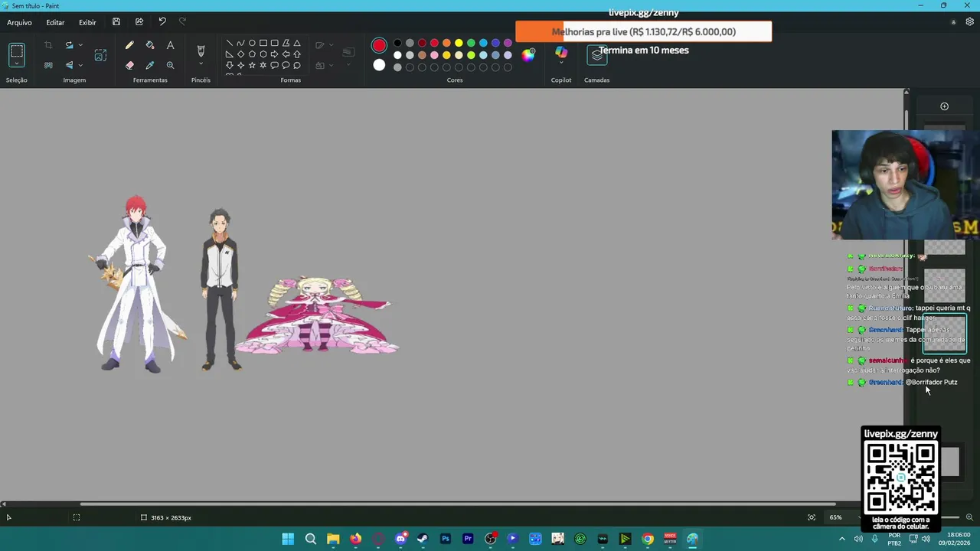Add a new layer with plus
980x551 pixels.
[x=944, y=106]
